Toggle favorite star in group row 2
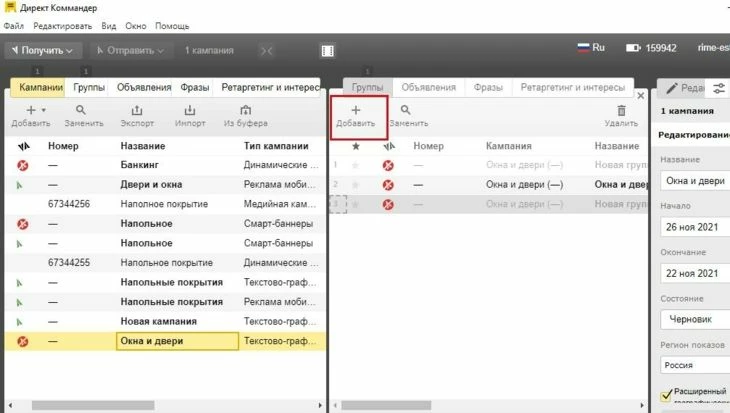Screen dimensions: 730x413 [x=356, y=185]
